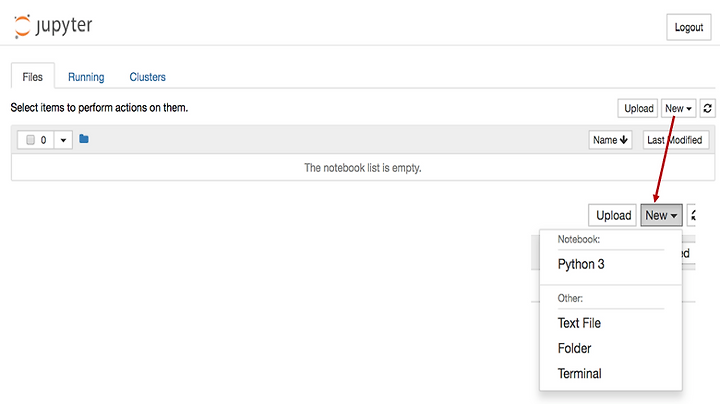This screenshot has height=404, width=720.
Task: Click the Name sort arrow button
Action: click(x=610, y=140)
